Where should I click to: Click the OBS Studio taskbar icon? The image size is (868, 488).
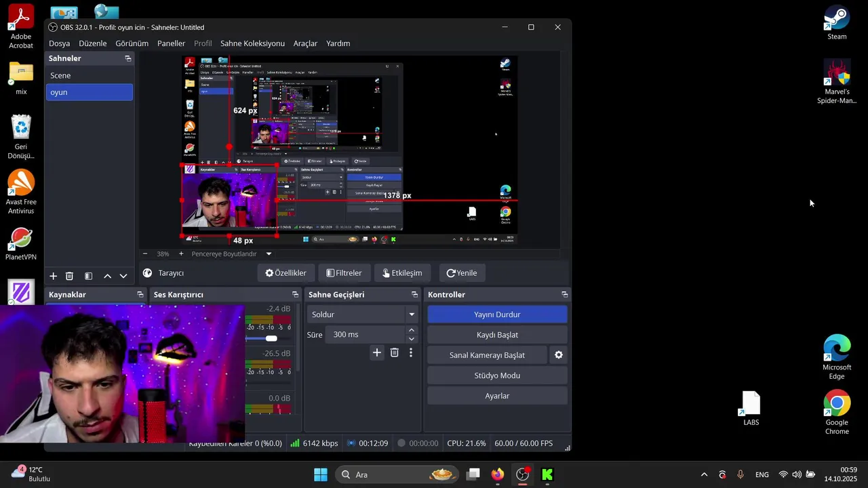coord(523,474)
